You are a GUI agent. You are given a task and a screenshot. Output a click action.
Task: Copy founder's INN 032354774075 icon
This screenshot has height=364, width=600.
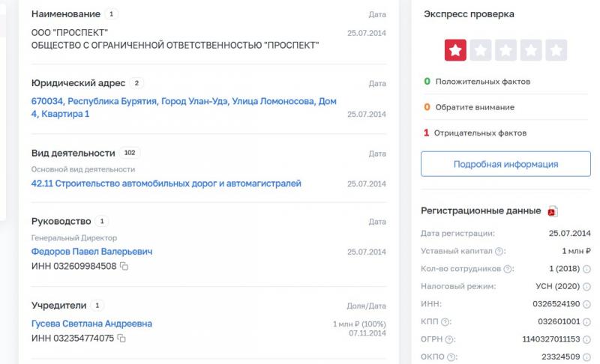pyautogui.click(x=121, y=338)
